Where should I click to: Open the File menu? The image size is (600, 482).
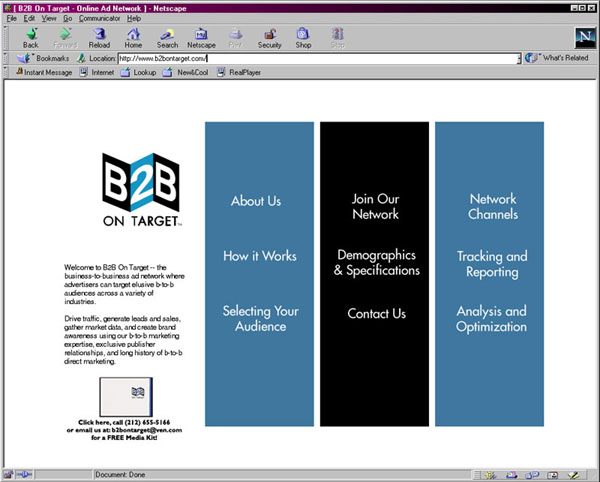pos(11,18)
